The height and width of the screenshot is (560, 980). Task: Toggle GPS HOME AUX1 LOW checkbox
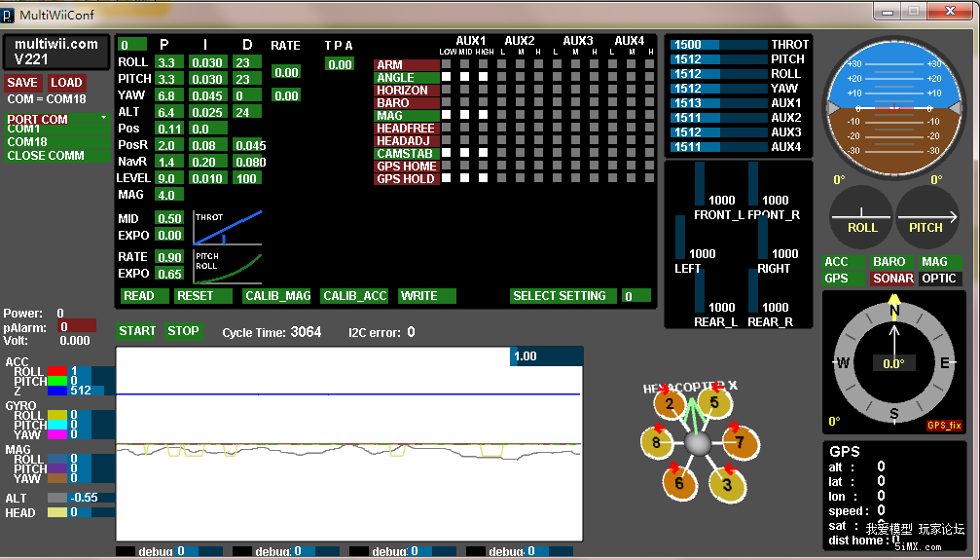coord(447,166)
